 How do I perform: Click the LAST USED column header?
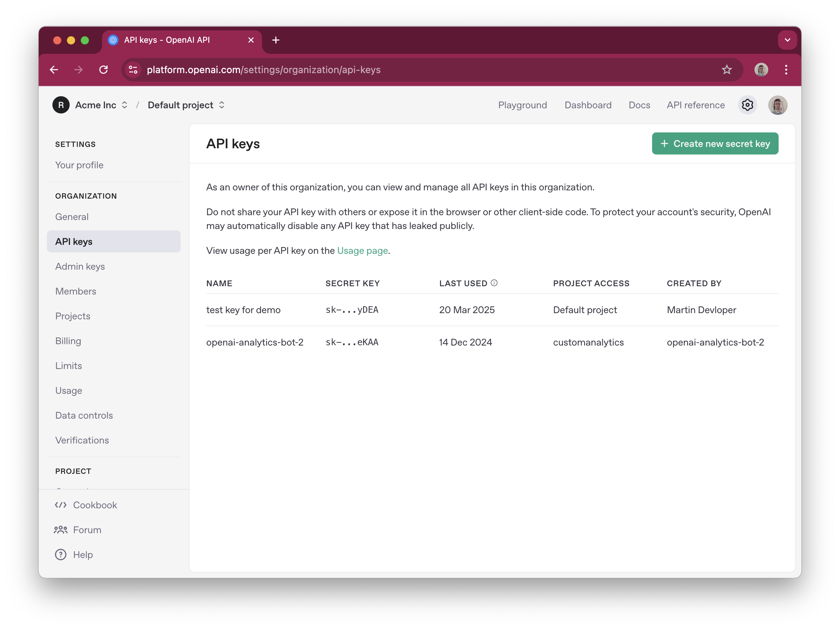(463, 283)
